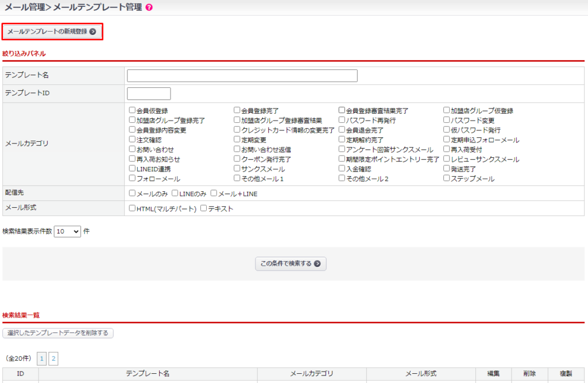Go to results page 1

[x=41, y=359]
